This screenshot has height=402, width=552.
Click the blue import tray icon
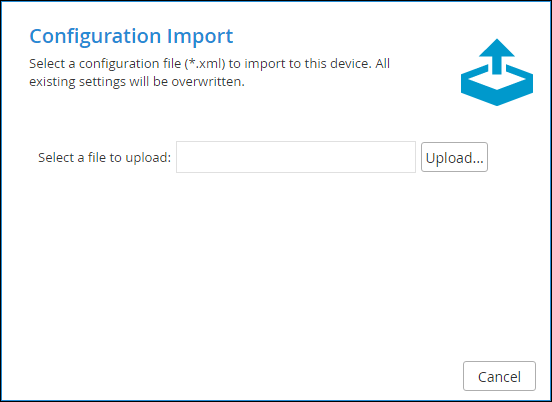coord(497,72)
